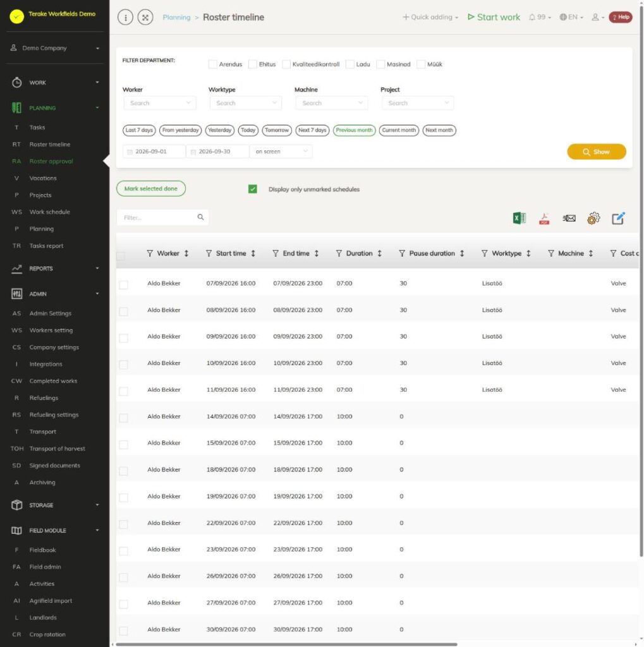Collapse the PLANNING sidebar section

pos(54,107)
